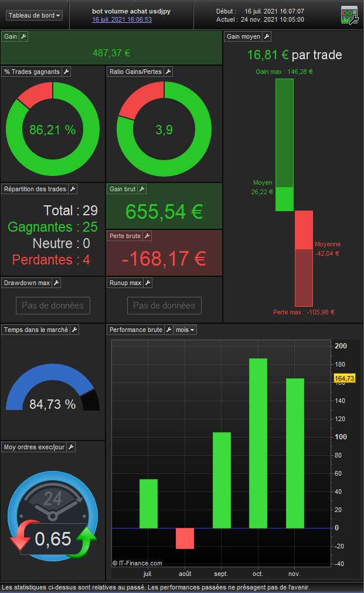Viewport: 364px width, 593px height.
Task: Expand the Tableau de bord dropdown
Action: (x=34, y=15)
